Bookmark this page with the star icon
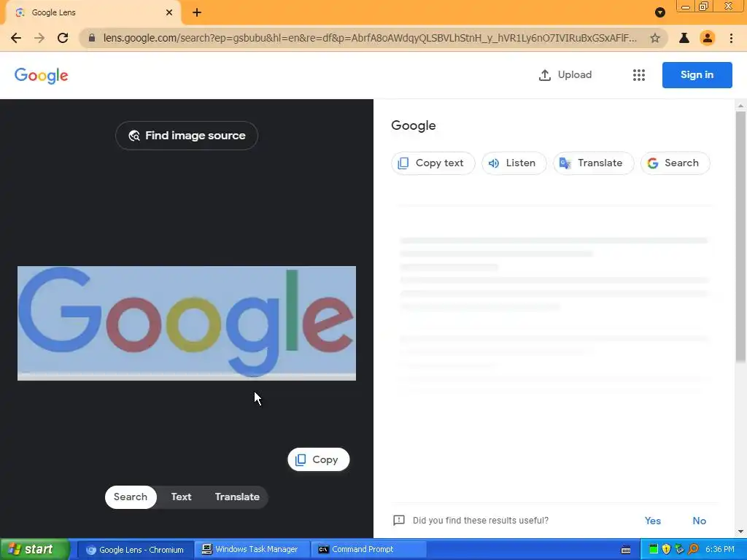Viewport: 747px width, 560px height. coord(655,38)
